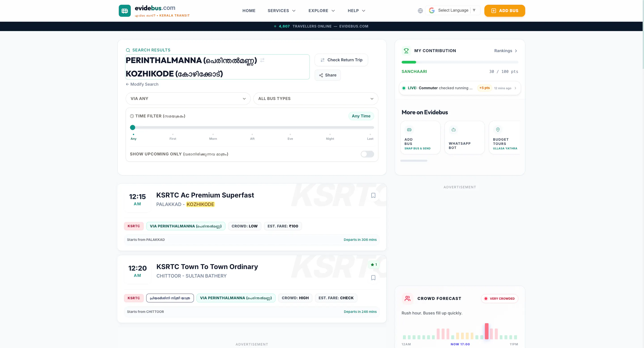Click Modify Search link
The image size is (644, 348).
(142, 85)
